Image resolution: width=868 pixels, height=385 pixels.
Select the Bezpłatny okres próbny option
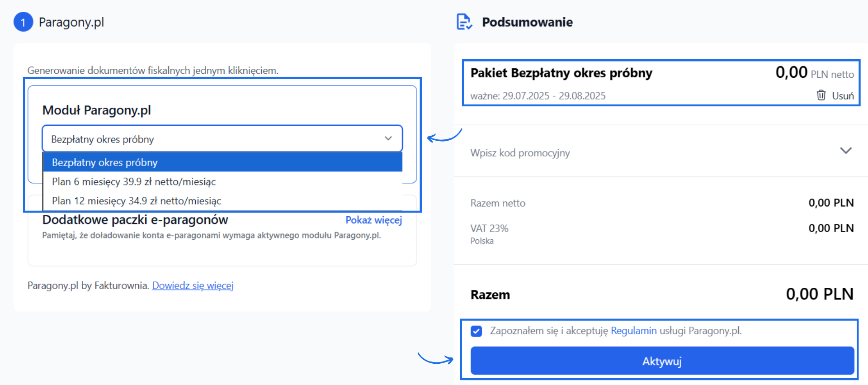click(x=105, y=162)
